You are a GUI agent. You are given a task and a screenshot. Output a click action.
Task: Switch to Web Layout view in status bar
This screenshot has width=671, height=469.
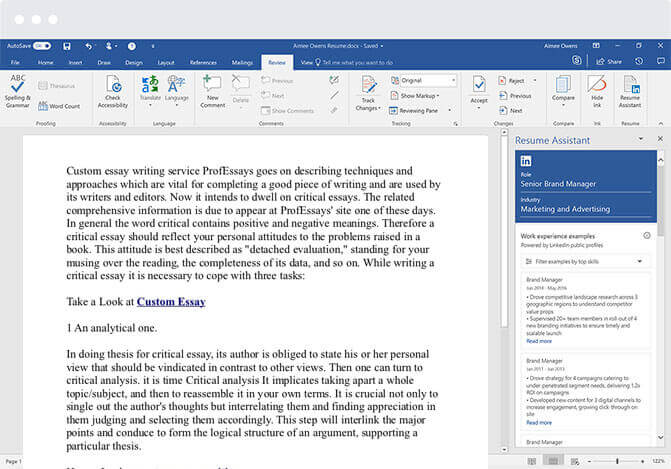point(575,461)
